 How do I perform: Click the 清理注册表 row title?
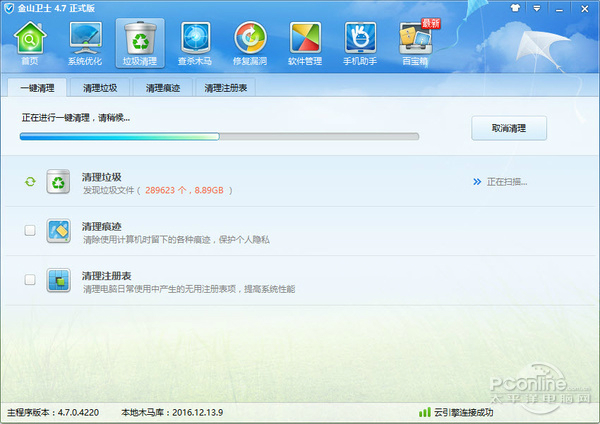[106, 276]
